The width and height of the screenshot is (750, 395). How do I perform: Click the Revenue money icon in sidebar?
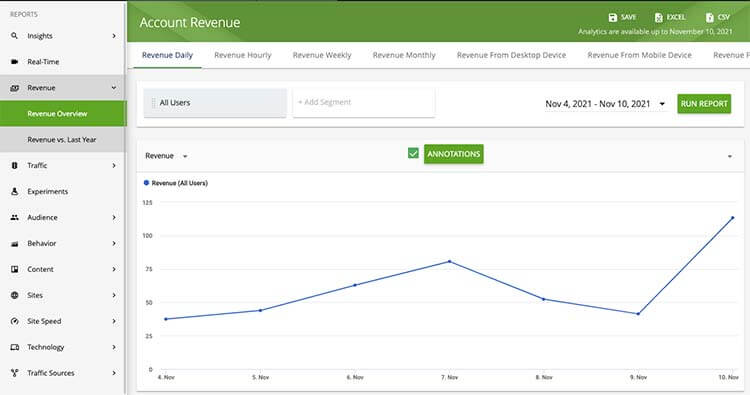coord(15,88)
